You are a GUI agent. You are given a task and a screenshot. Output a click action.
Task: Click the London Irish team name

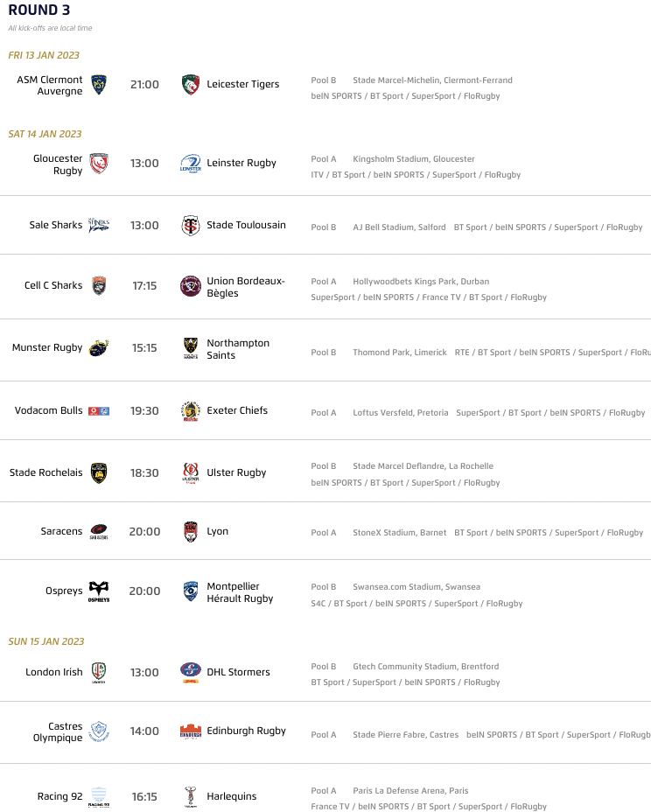tap(54, 673)
